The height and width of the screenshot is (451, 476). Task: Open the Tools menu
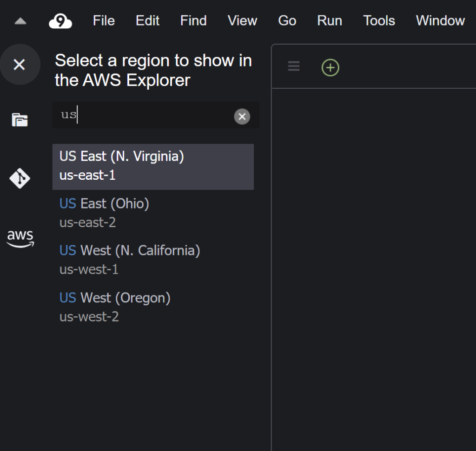coord(379,21)
